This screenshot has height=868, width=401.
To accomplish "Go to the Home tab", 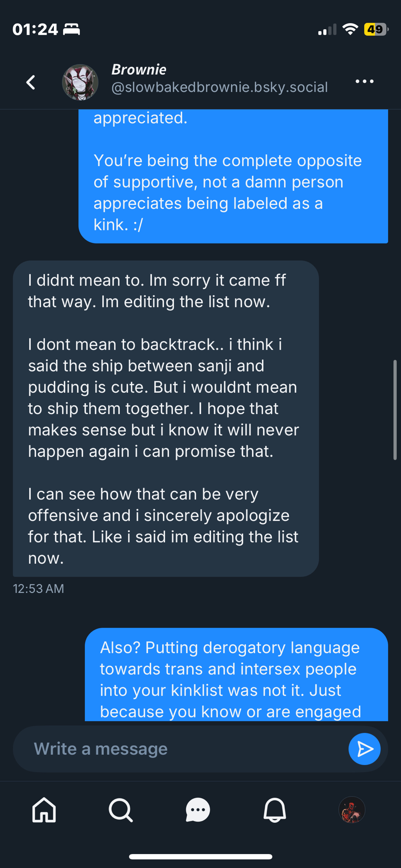I will coord(44,810).
